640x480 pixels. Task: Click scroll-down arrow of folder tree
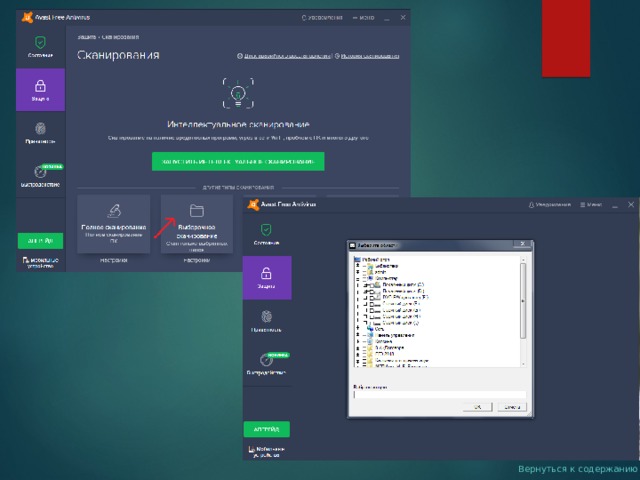coord(523,364)
